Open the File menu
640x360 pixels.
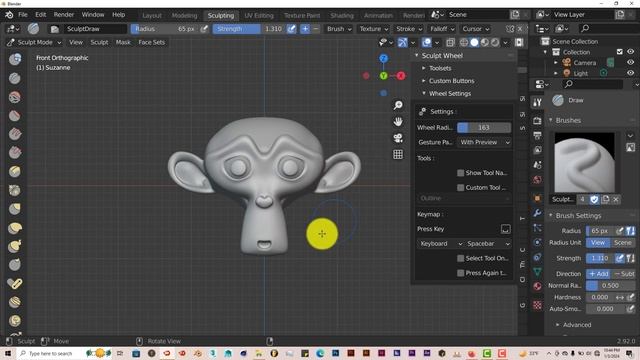[x=23, y=15]
